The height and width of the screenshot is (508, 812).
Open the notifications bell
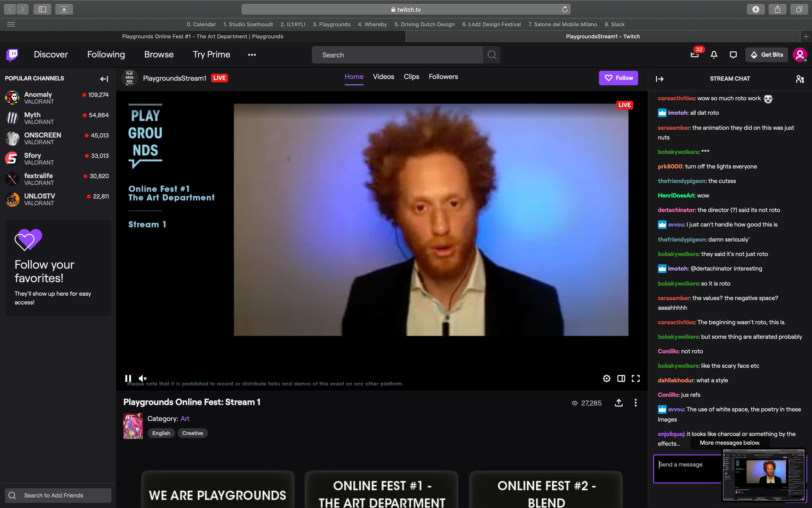[x=714, y=55]
